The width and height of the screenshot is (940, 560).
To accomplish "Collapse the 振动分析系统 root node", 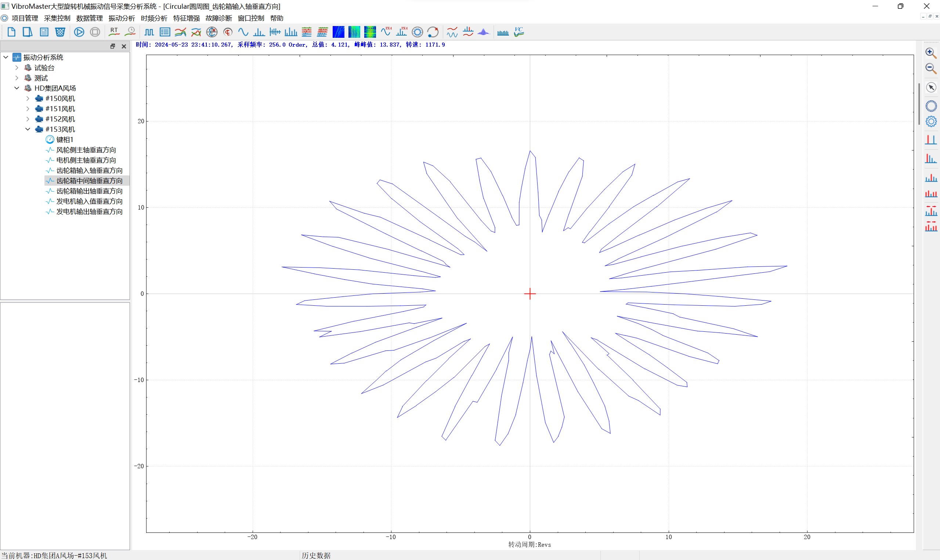I will pos(6,57).
